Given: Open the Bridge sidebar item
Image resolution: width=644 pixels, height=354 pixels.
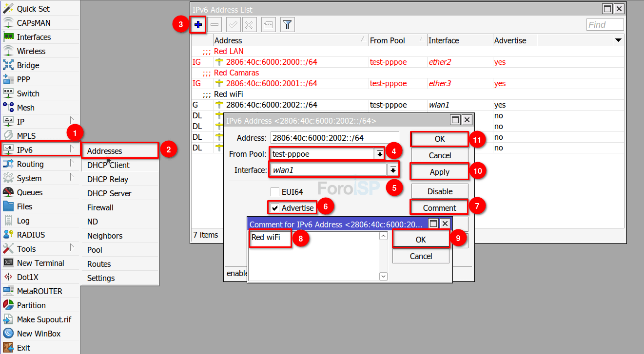Looking at the screenshot, I should click(x=28, y=65).
